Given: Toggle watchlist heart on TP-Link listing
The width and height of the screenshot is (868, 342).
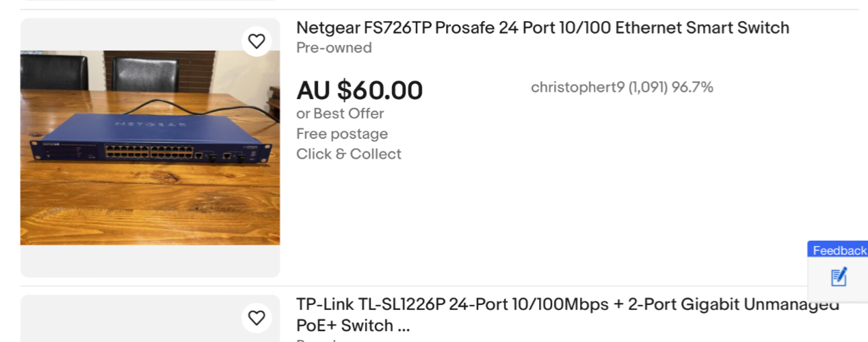Looking at the screenshot, I should tap(257, 318).
